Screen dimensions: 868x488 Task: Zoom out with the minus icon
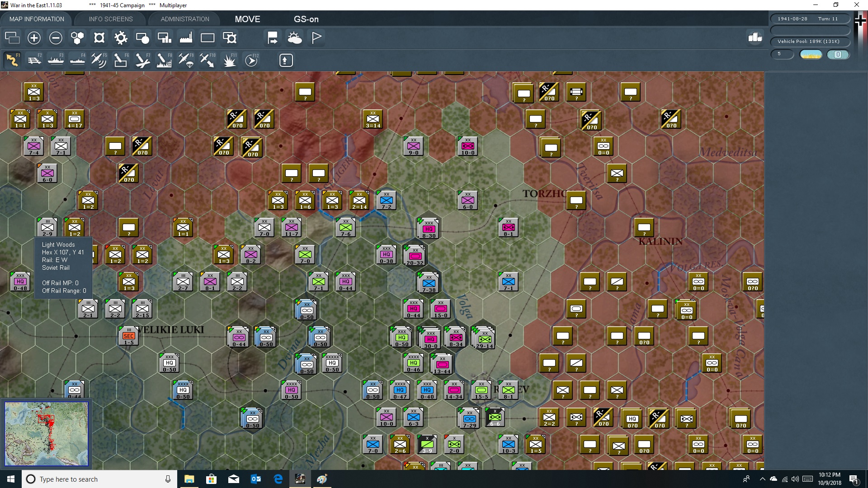pyautogui.click(x=56, y=38)
